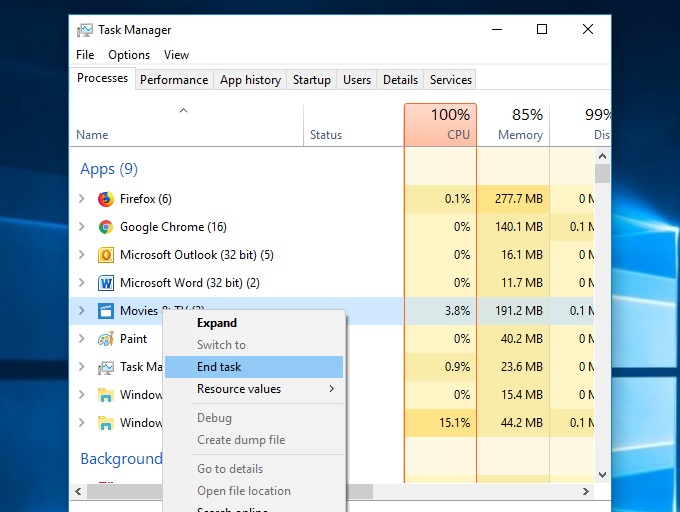Viewport: 680px width, 512px height.
Task: Select the Task Manager row icon
Action: point(106,367)
